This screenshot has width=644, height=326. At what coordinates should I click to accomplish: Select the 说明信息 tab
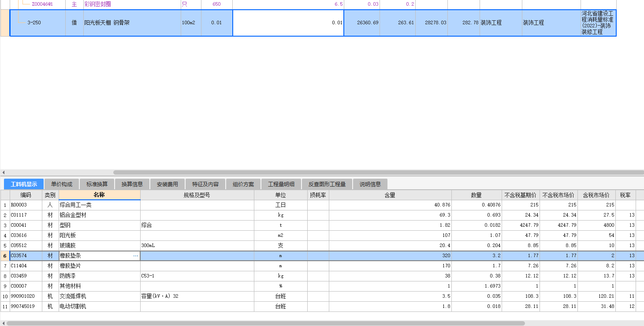[x=370, y=184]
